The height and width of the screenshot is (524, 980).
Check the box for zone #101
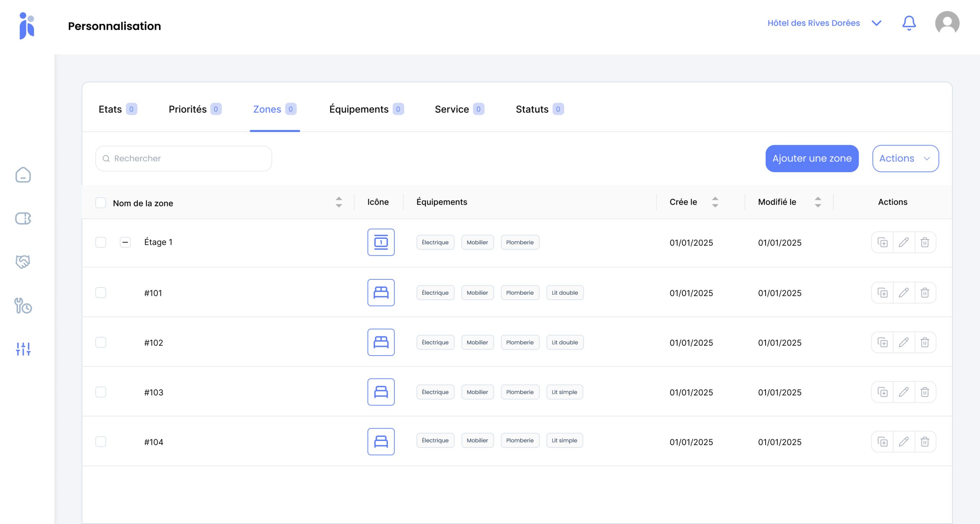[x=101, y=293]
